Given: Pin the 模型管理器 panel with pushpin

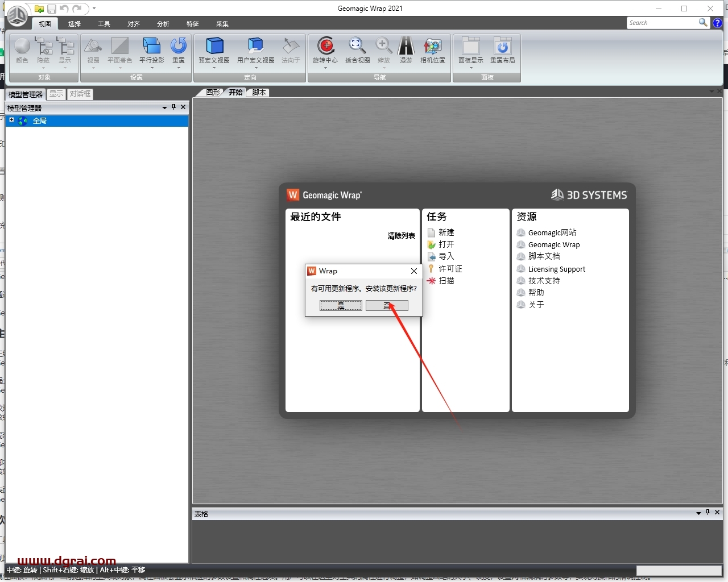Looking at the screenshot, I should 174,107.
